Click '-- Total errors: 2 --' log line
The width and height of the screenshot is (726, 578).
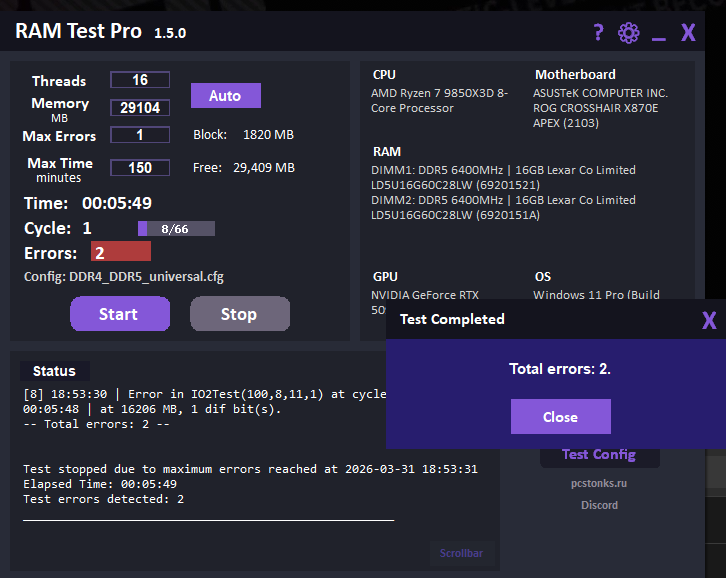96,424
